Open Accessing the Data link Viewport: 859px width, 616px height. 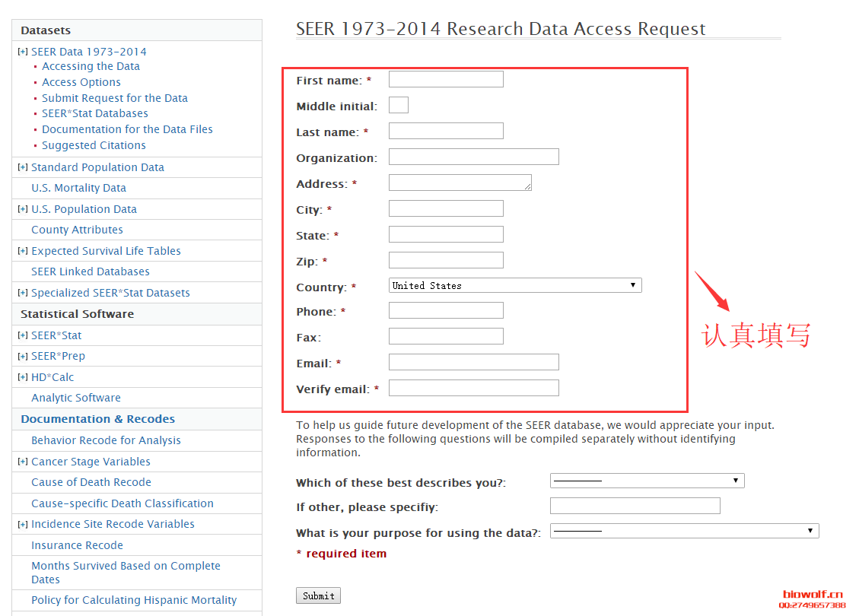coord(91,66)
